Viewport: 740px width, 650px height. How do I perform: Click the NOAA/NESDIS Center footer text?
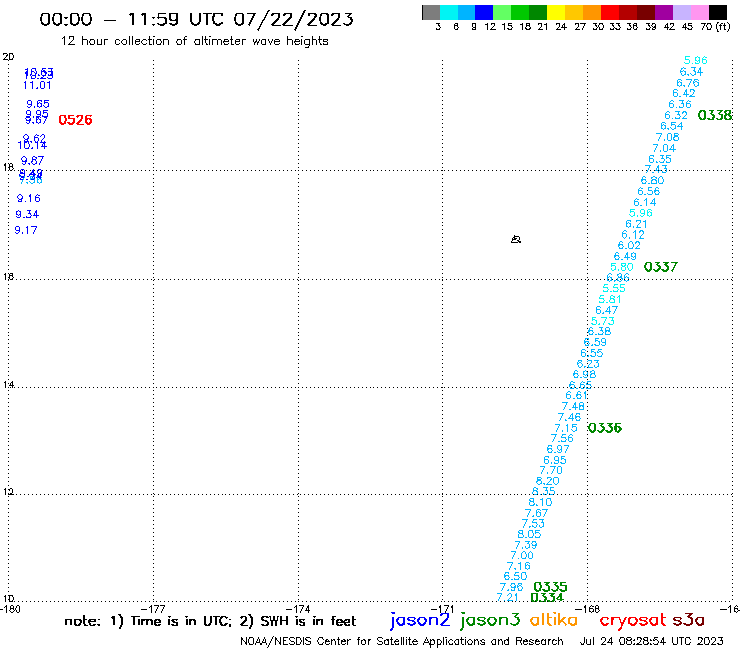pos(402,641)
